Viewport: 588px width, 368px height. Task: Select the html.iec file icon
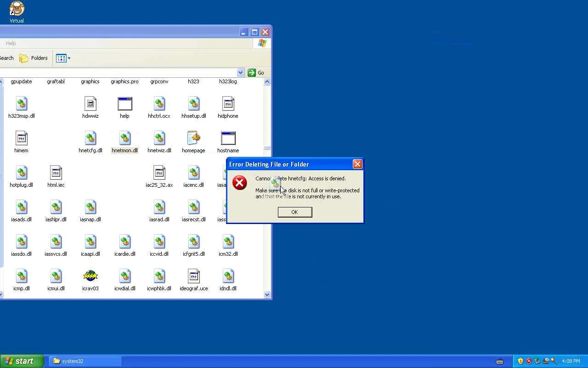[56, 172]
